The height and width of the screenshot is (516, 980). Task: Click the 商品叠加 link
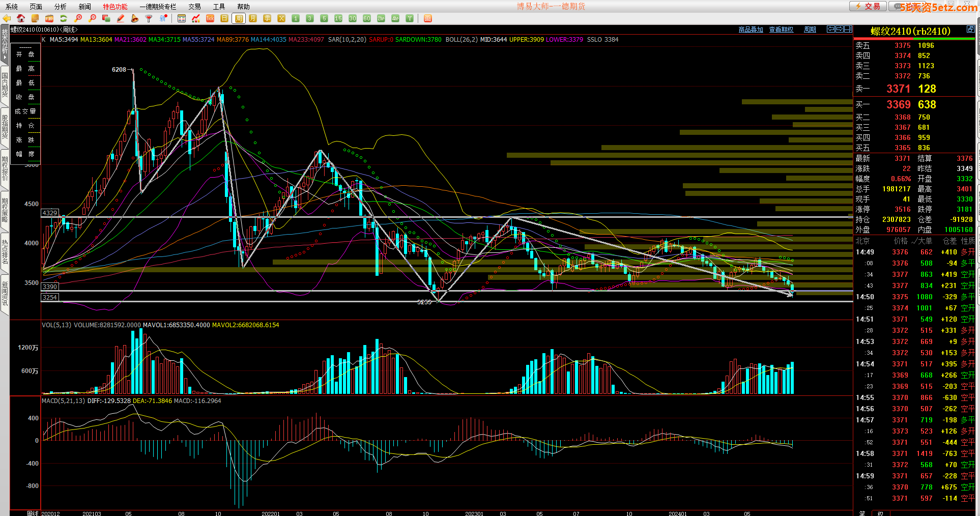pos(751,30)
